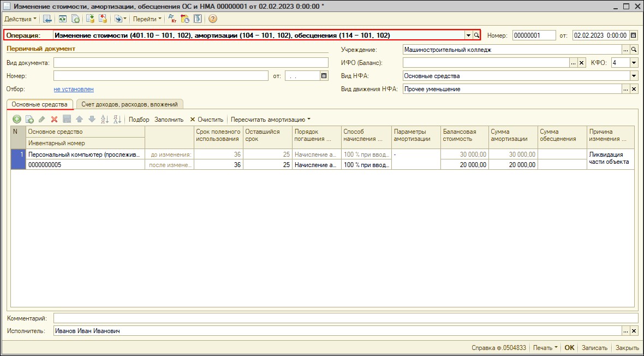Add a new row with green plus

(x=17, y=120)
